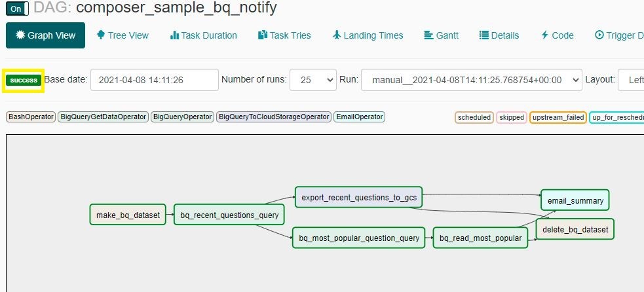Switch to Tree View

click(x=123, y=35)
